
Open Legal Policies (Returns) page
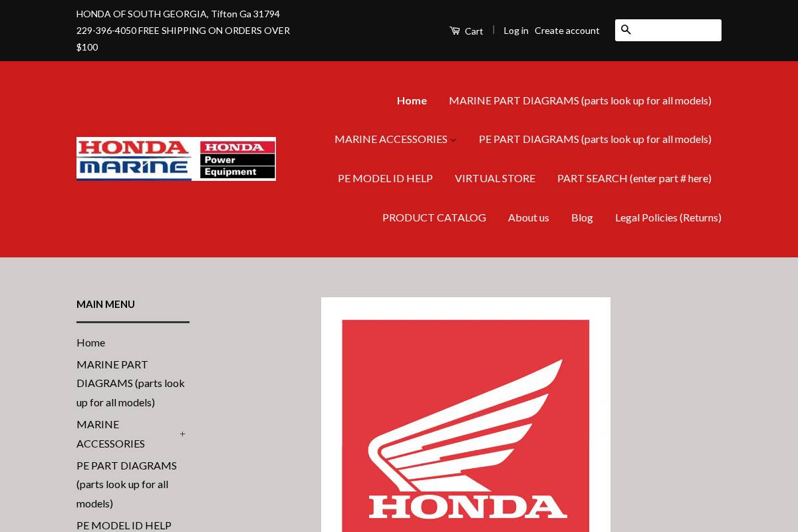pyautogui.click(x=668, y=217)
